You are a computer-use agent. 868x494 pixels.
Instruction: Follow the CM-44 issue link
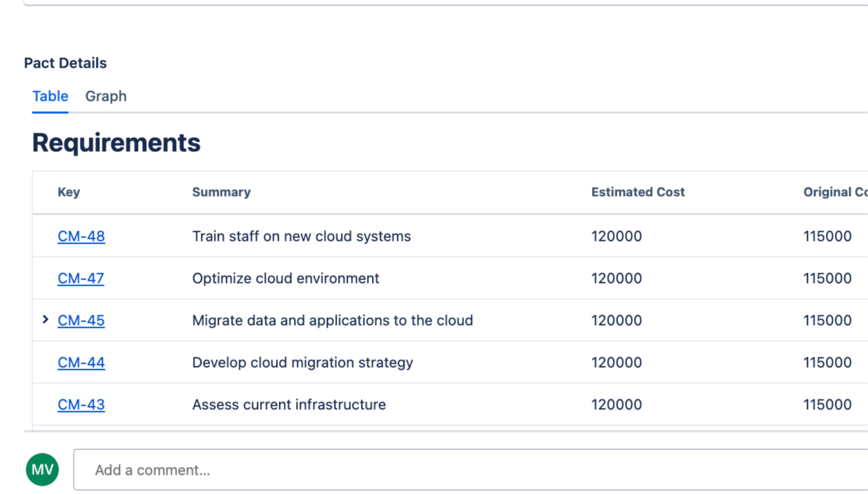pos(81,362)
